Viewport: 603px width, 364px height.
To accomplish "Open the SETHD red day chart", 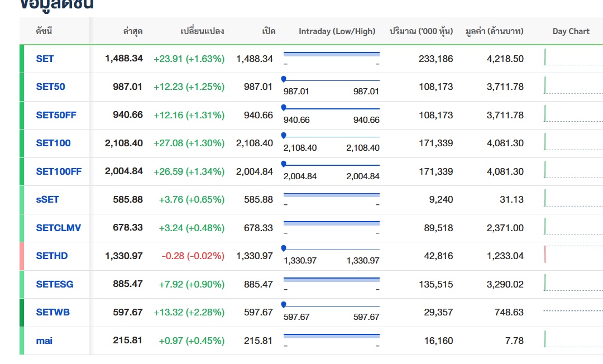I will pos(572,255).
